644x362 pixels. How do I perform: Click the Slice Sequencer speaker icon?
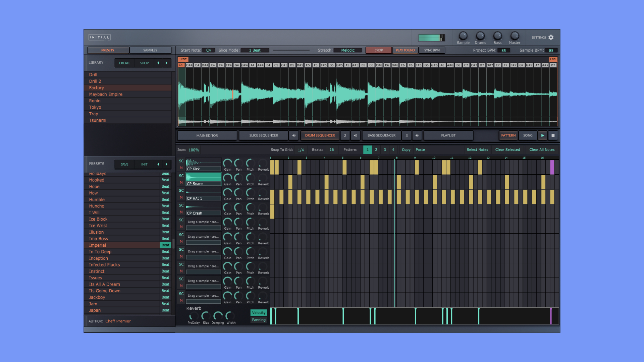pyautogui.click(x=294, y=135)
